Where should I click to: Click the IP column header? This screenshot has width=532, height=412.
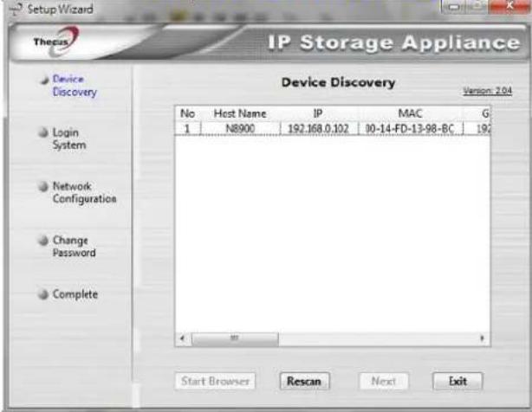click(318, 113)
